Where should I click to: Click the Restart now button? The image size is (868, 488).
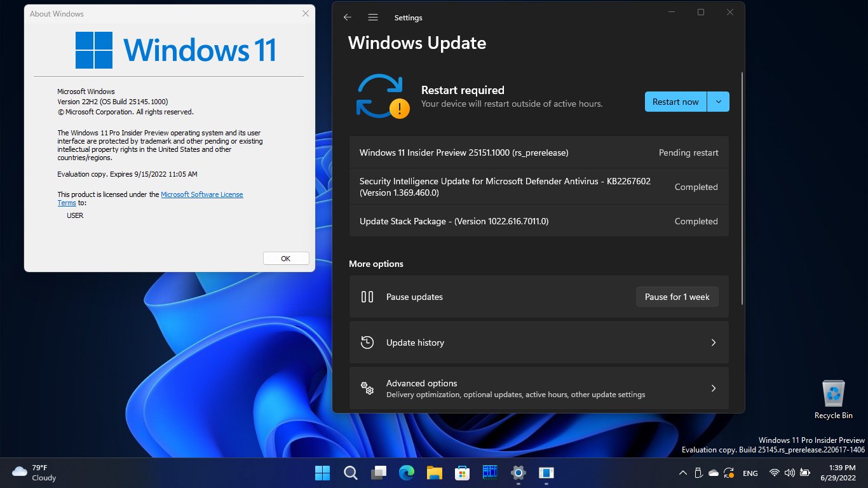click(x=675, y=102)
